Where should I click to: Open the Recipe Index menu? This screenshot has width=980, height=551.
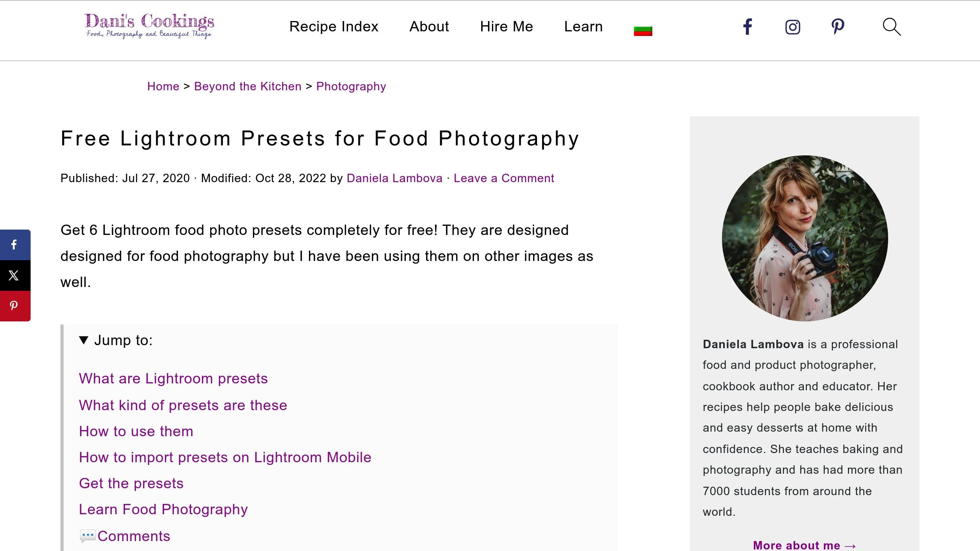[x=333, y=26]
